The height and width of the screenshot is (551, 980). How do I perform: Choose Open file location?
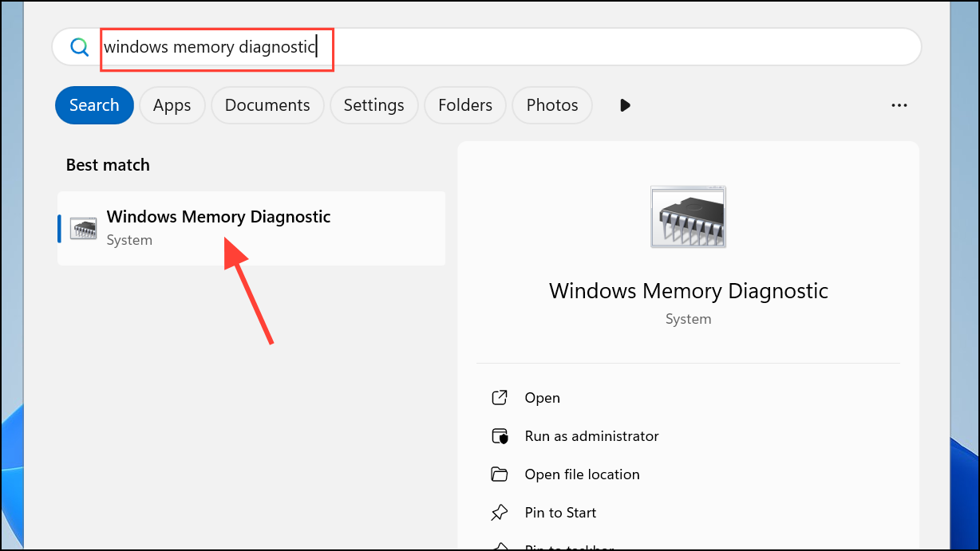[582, 474]
